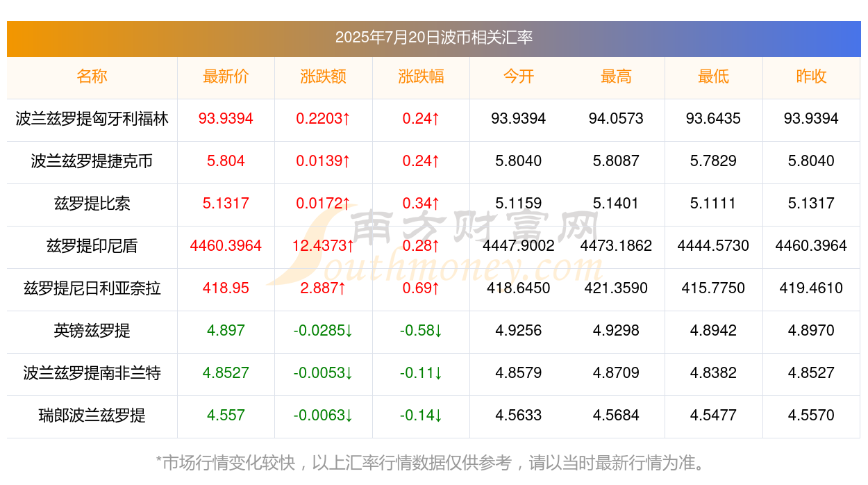
Task: Click change percent 0.34↑
Action: [x=421, y=204]
